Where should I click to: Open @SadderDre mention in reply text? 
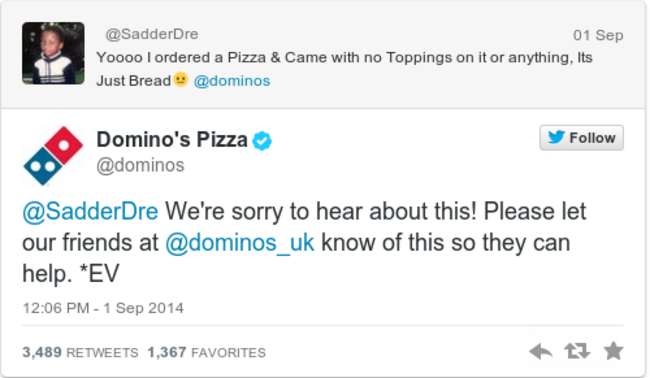click(90, 211)
